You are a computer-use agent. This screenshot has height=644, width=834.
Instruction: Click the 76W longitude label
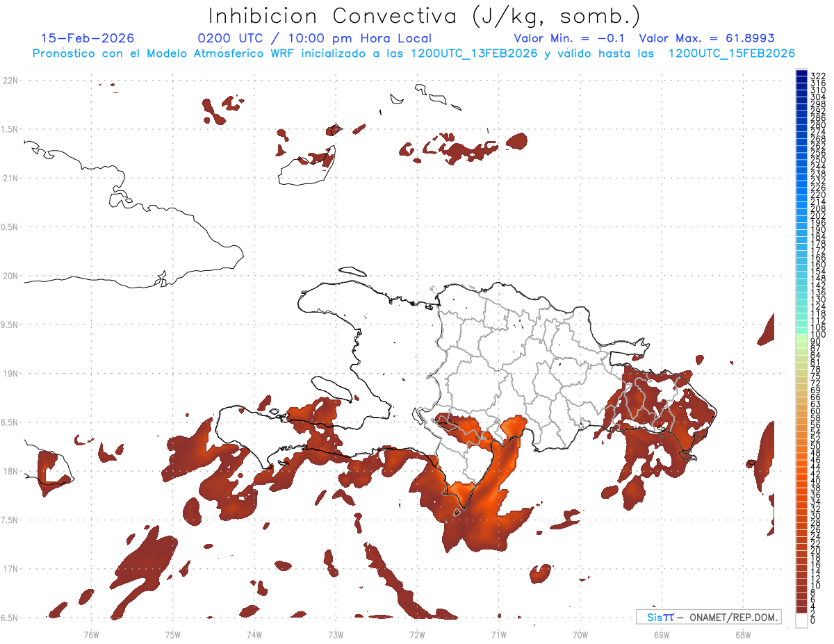91,634
